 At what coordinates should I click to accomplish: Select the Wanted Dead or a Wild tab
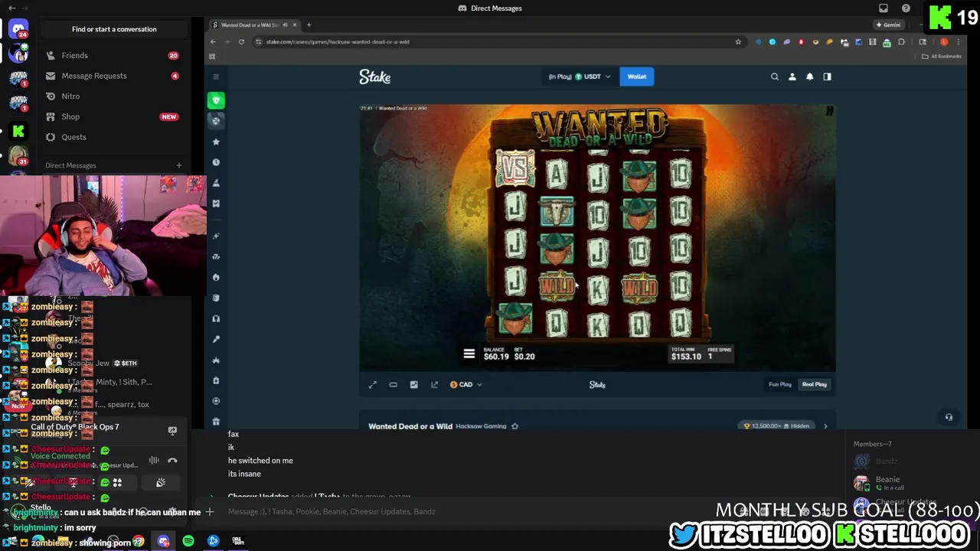pyautogui.click(x=254, y=24)
